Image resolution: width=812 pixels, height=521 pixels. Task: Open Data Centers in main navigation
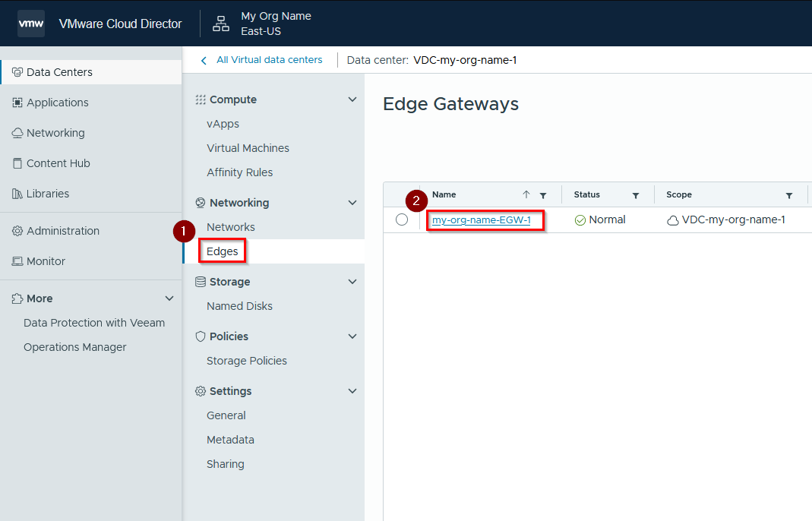pyautogui.click(x=91, y=72)
